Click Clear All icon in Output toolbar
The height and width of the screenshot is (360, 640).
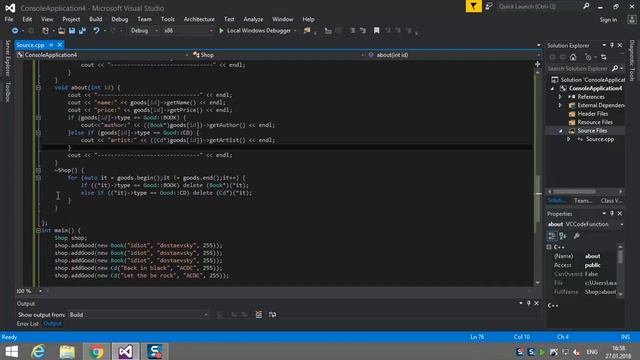point(259,314)
